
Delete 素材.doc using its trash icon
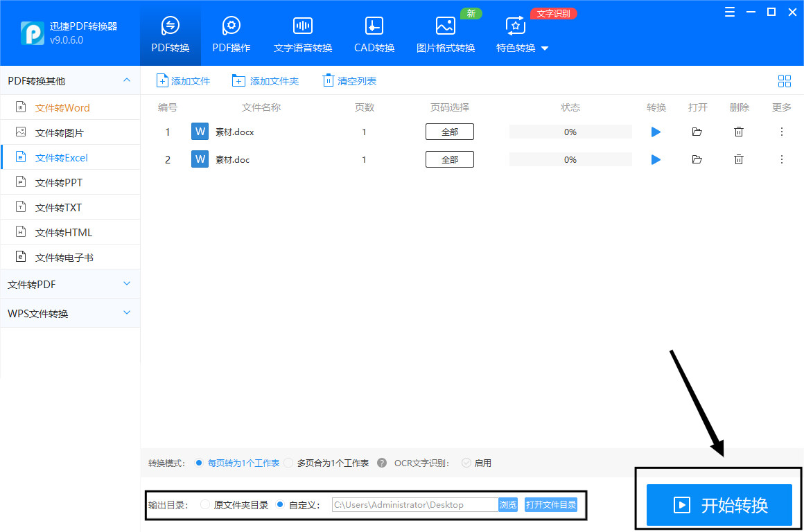coord(739,159)
